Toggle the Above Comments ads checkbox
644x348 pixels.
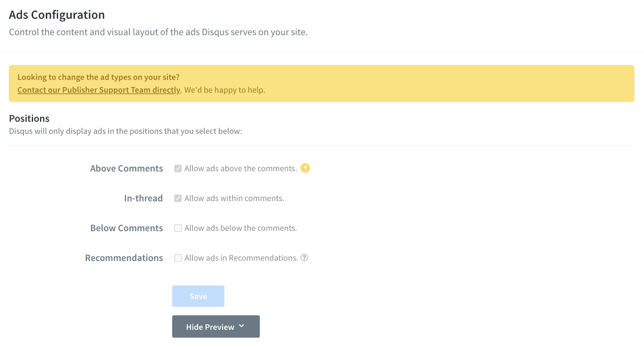(x=178, y=168)
